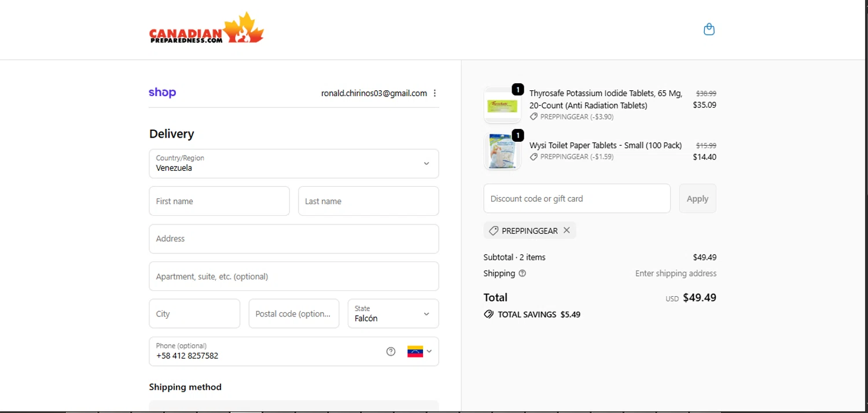
Task: Click the $35.09 item price
Action: click(704, 105)
